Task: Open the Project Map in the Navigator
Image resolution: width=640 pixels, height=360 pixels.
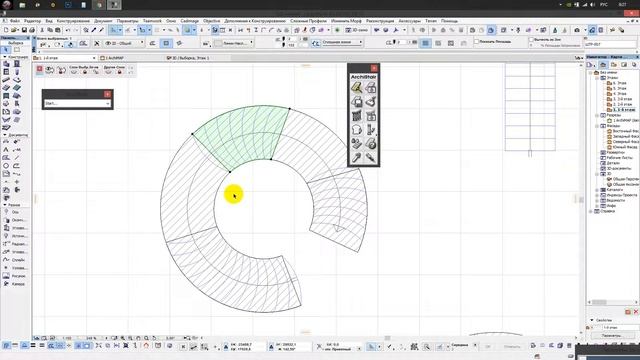Action: (603, 65)
